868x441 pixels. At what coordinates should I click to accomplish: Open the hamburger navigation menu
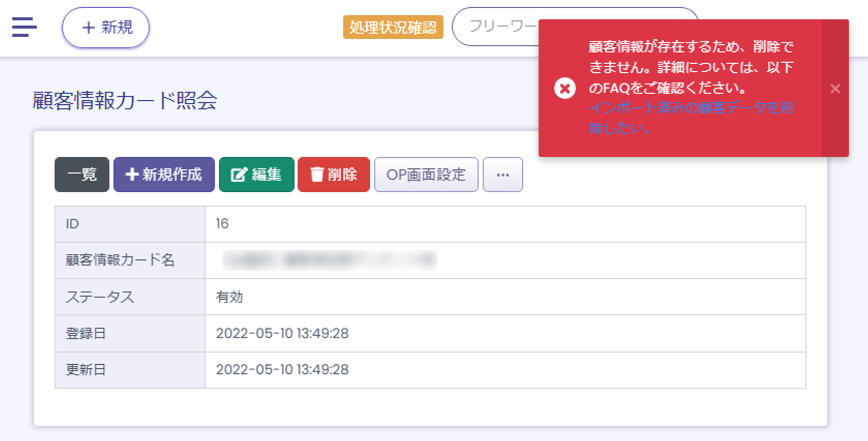24,27
